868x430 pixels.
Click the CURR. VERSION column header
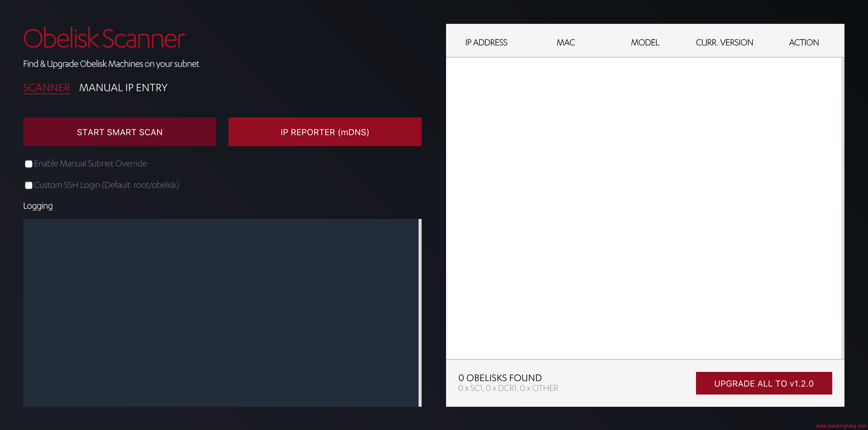[x=724, y=43]
